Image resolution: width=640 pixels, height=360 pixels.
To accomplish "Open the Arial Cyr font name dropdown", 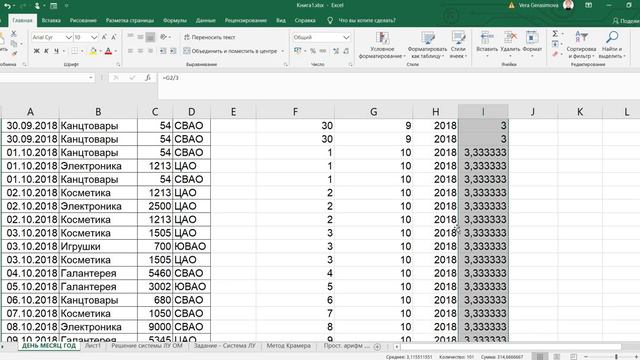I will tap(69, 37).
